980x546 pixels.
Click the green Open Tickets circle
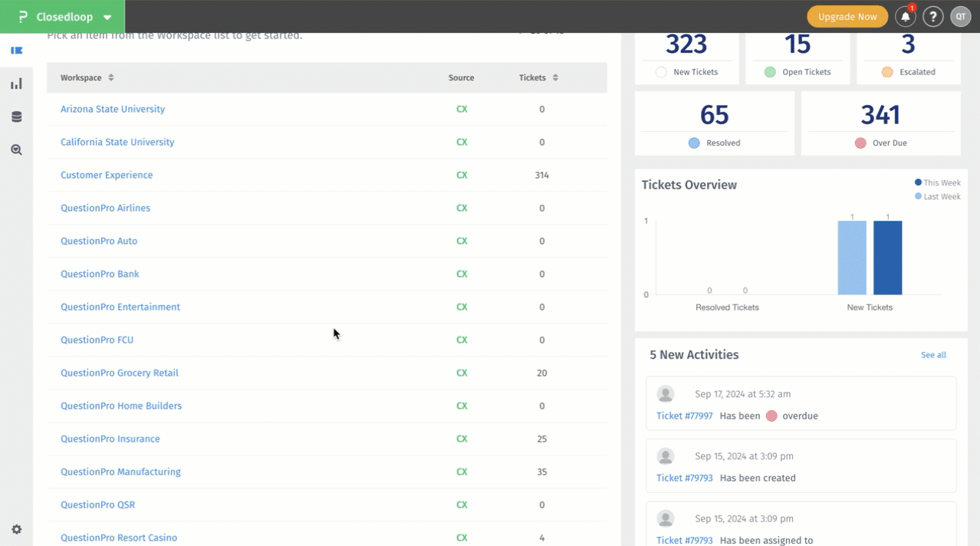(770, 72)
